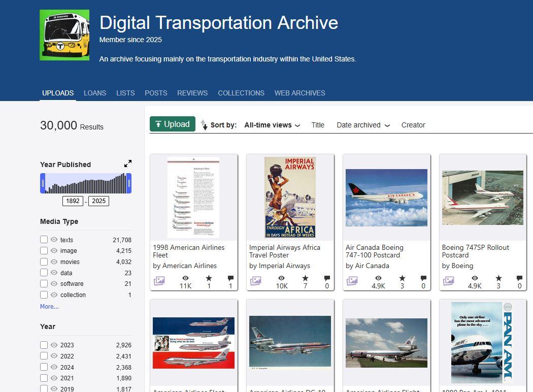Check the collection media type checkbox
Viewport: 533px width, 392px height.
point(44,295)
